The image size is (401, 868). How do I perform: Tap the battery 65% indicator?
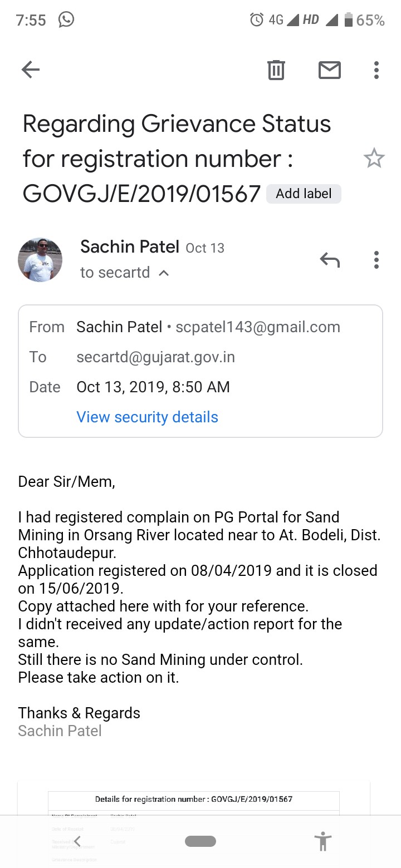pos(364,20)
